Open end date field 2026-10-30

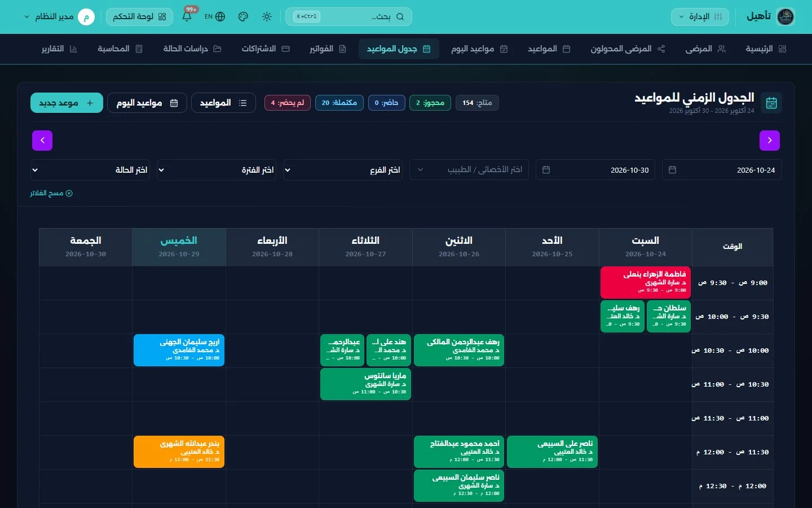tap(595, 170)
